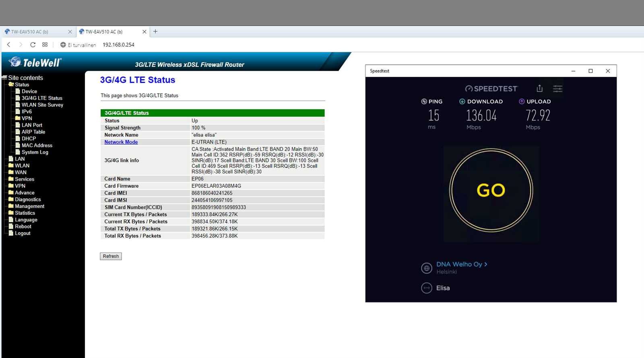The height and width of the screenshot is (358, 644).
Task: Click the server globe icon in Speedtest
Action: tap(427, 268)
